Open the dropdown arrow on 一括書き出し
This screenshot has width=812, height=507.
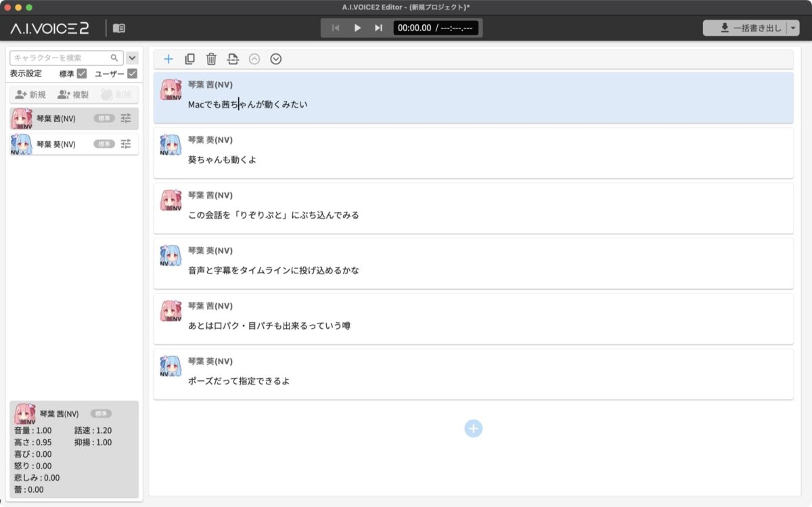tap(792, 28)
